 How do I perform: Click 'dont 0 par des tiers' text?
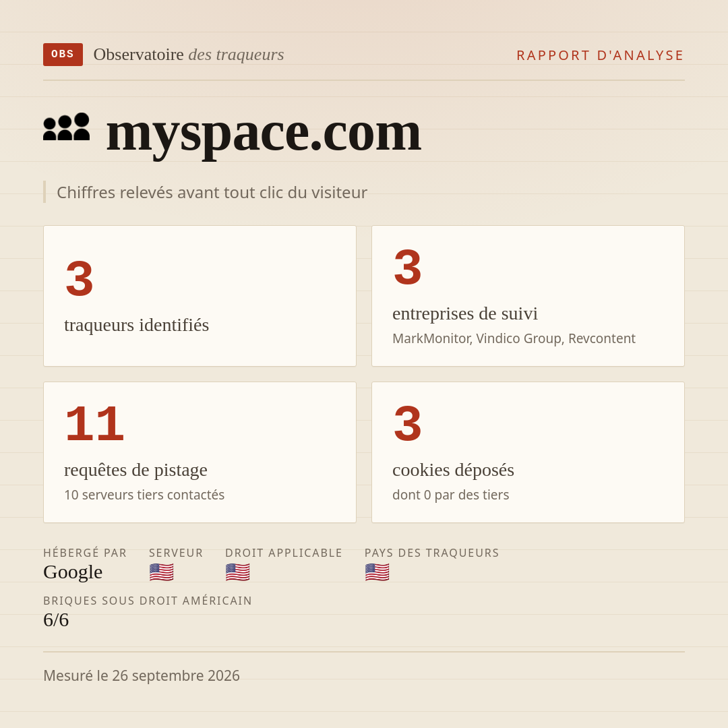point(451,495)
